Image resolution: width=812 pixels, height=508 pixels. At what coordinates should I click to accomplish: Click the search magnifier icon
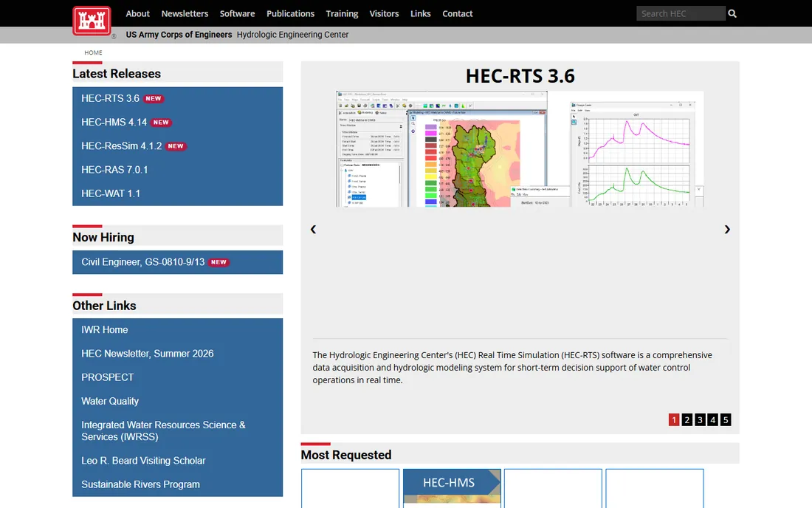(x=732, y=13)
